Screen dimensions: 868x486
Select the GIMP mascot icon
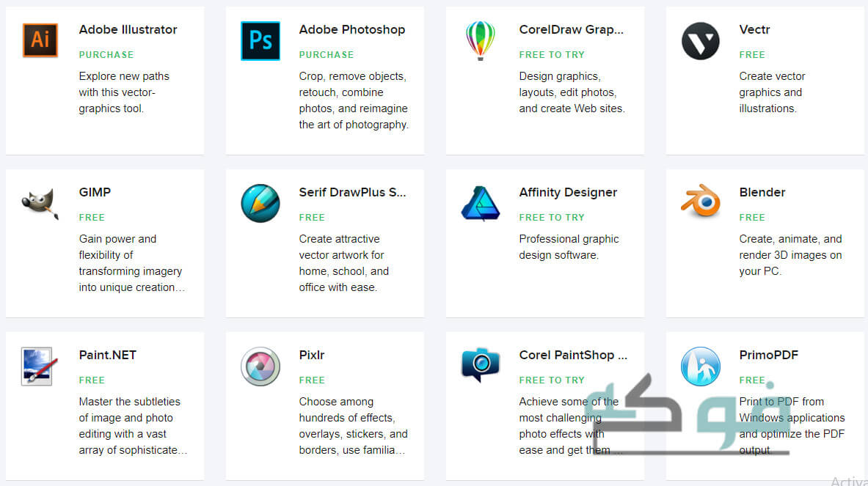coord(40,204)
